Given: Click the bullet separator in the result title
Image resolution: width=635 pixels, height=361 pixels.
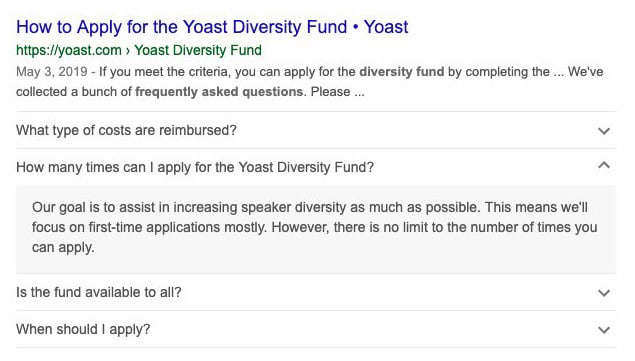Looking at the screenshot, I should pos(356,28).
